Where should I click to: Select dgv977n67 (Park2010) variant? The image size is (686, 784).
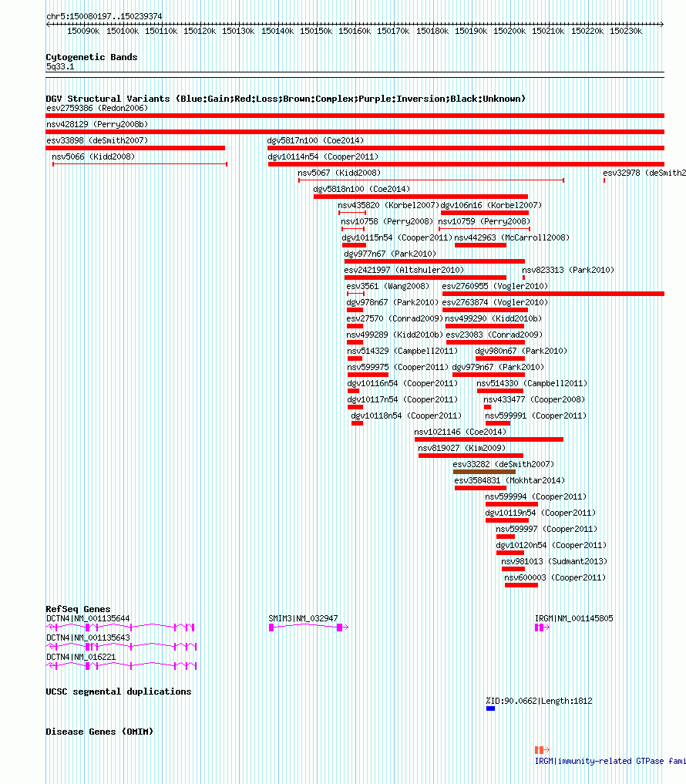(390, 254)
